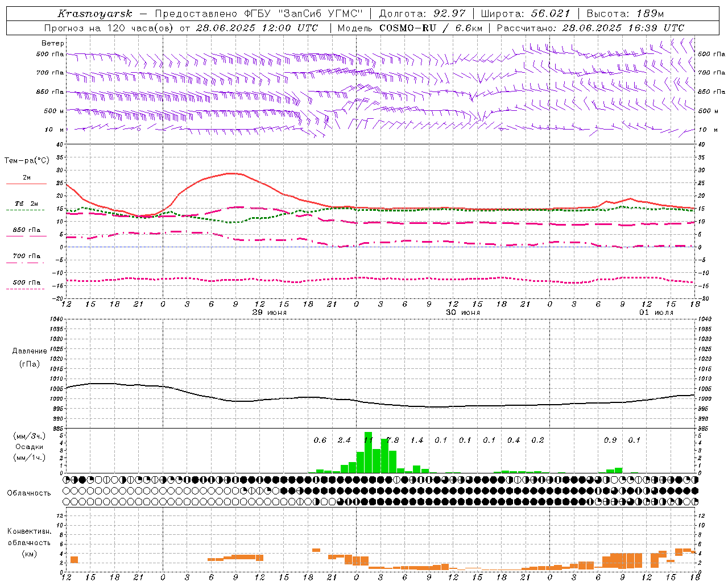Click 'Предоставлено ФГБУ "ЗапСиб УГМС"' header text

[x=259, y=14]
